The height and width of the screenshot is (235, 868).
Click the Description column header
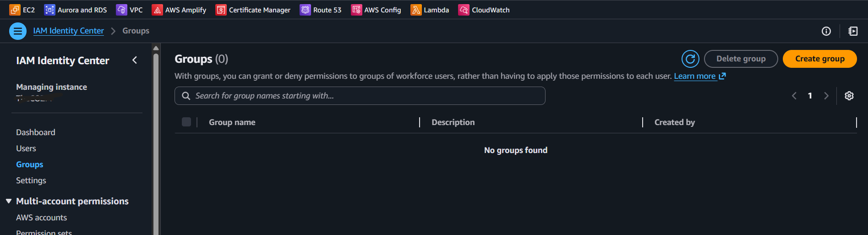(x=453, y=122)
